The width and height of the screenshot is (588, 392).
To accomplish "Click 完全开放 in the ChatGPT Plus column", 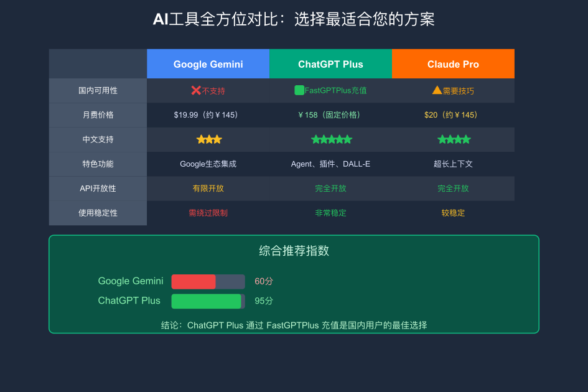I will pyautogui.click(x=331, y=189).
